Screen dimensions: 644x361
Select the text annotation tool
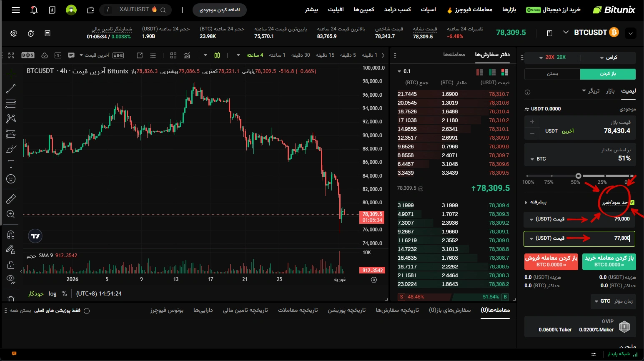coord(11,164)
